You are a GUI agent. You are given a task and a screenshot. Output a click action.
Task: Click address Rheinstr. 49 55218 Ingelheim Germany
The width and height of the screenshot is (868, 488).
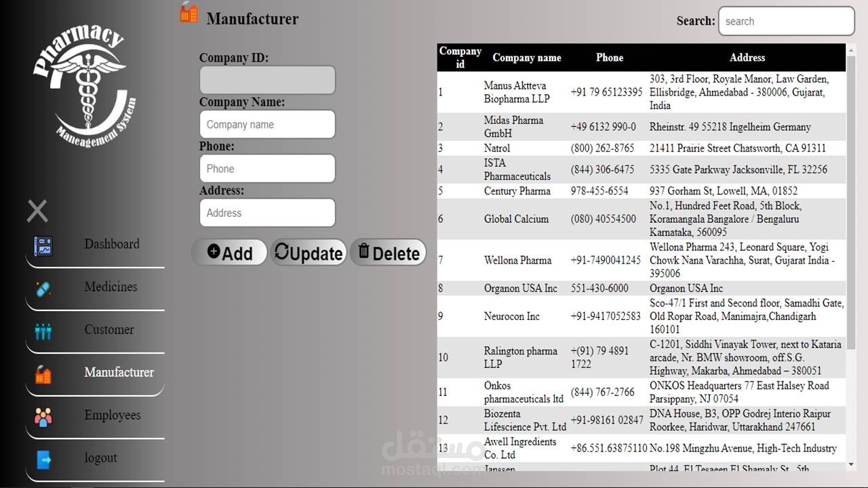coord(730,127)
